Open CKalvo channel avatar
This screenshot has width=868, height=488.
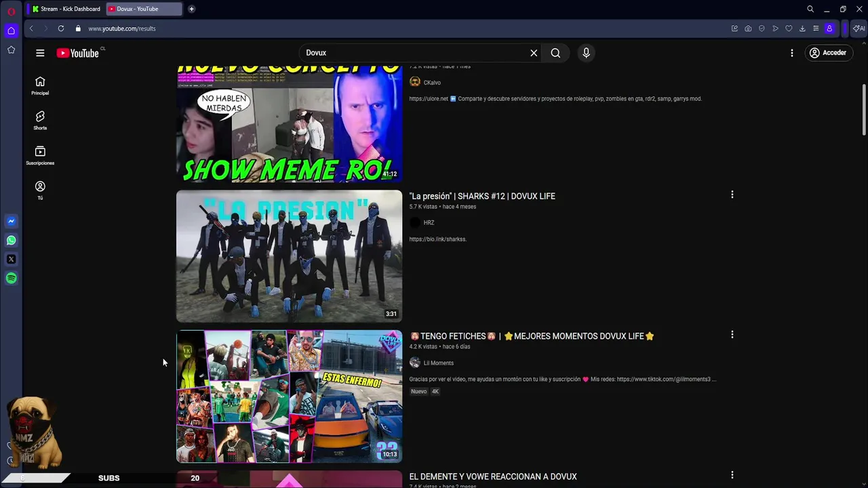click(x=415, y=82)
